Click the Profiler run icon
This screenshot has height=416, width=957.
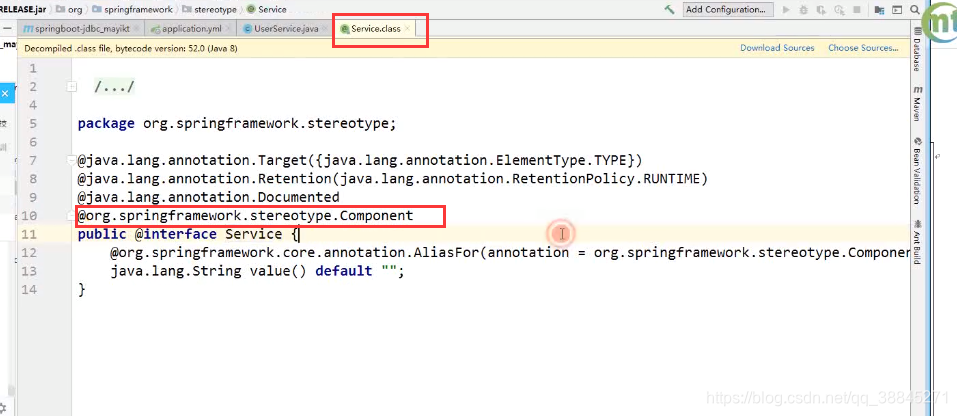[839, 10]
